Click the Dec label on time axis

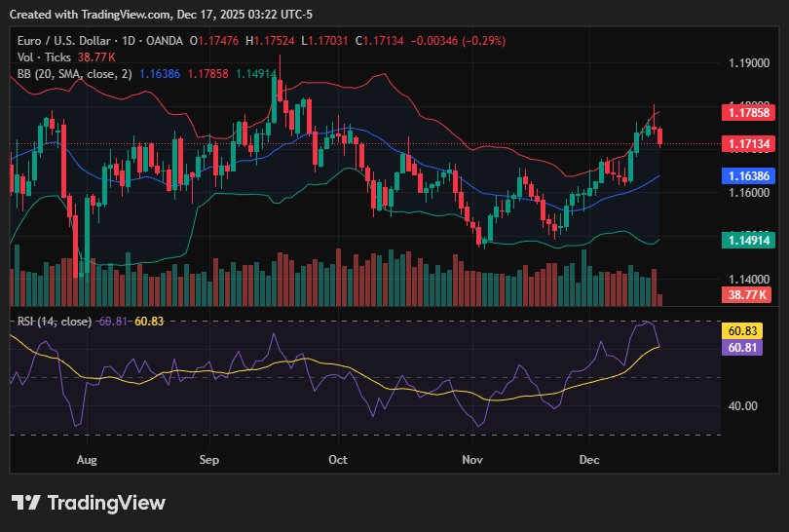pos(589,458)
